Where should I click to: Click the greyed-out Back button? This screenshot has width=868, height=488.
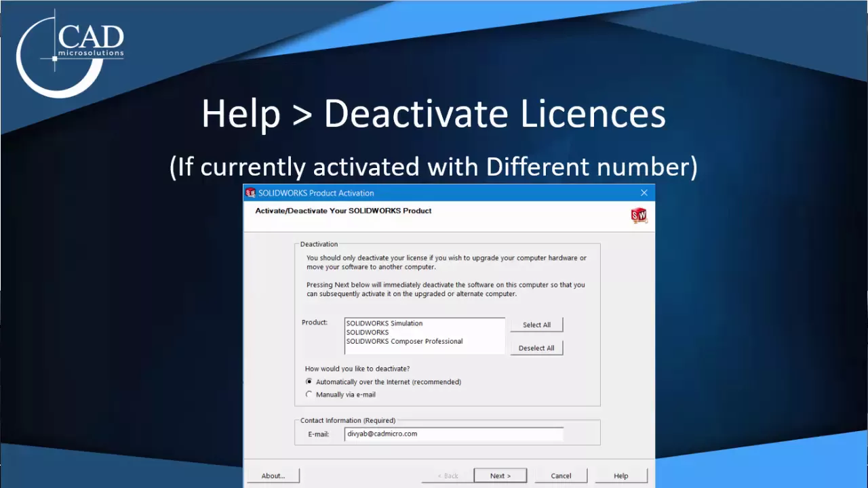coord(448,476)
